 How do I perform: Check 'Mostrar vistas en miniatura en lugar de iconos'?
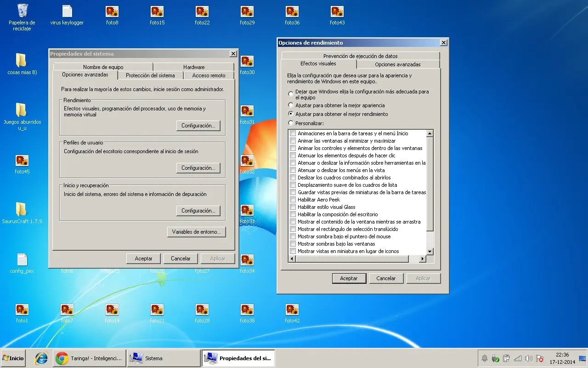(x=293, y=251)
